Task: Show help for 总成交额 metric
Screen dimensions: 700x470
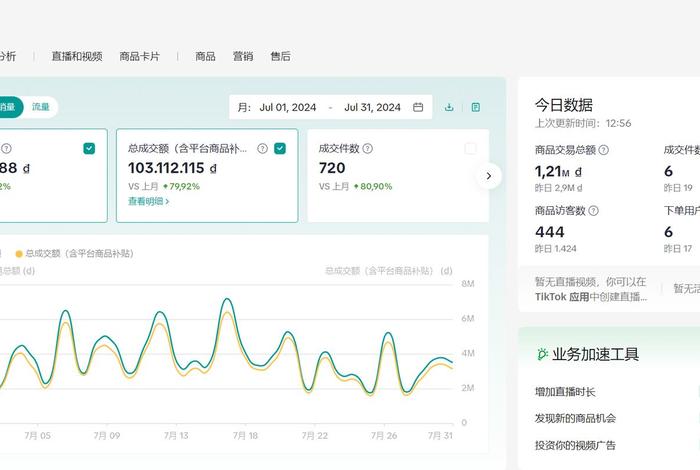Action: click(x=262, y=148)
